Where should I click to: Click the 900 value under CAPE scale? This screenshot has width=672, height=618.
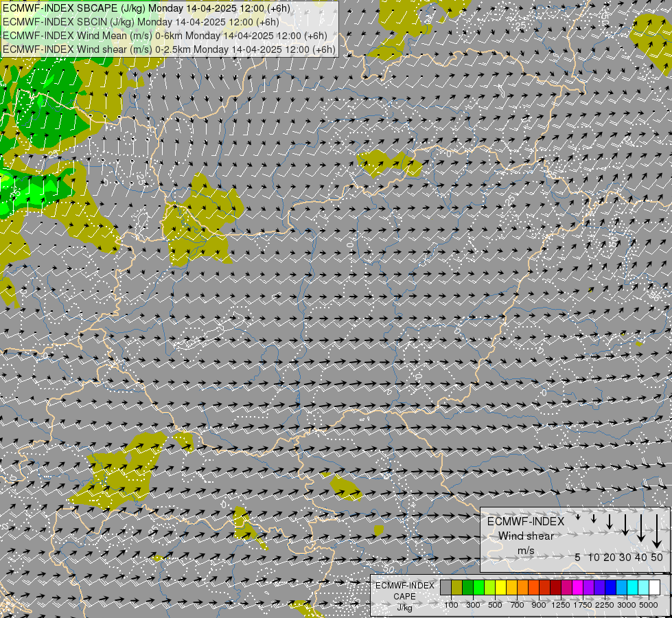(x=539, y=605)
